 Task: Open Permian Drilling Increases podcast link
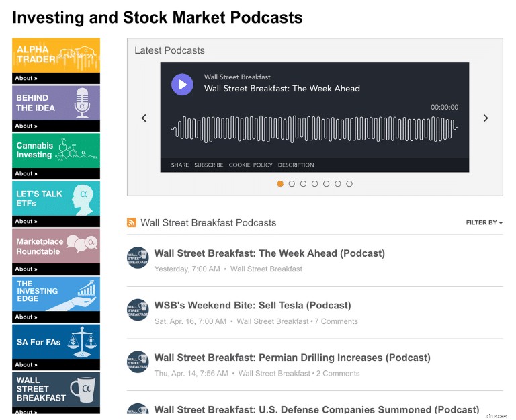292,358
